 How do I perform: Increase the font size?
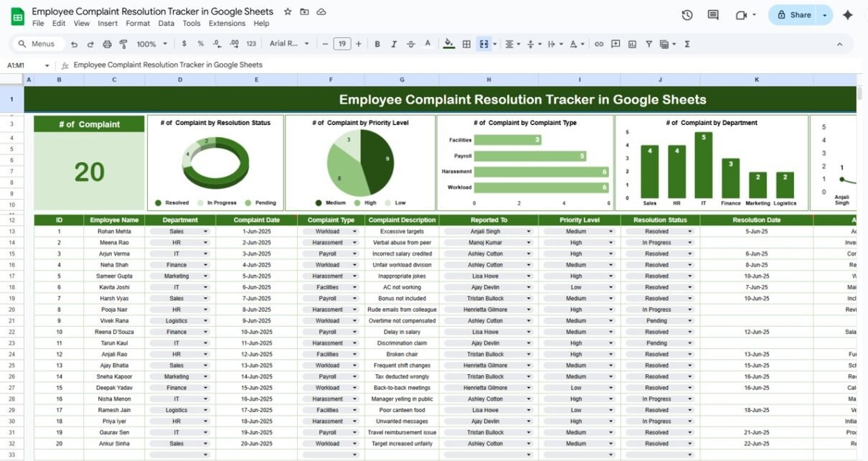(x=359, y=44)
